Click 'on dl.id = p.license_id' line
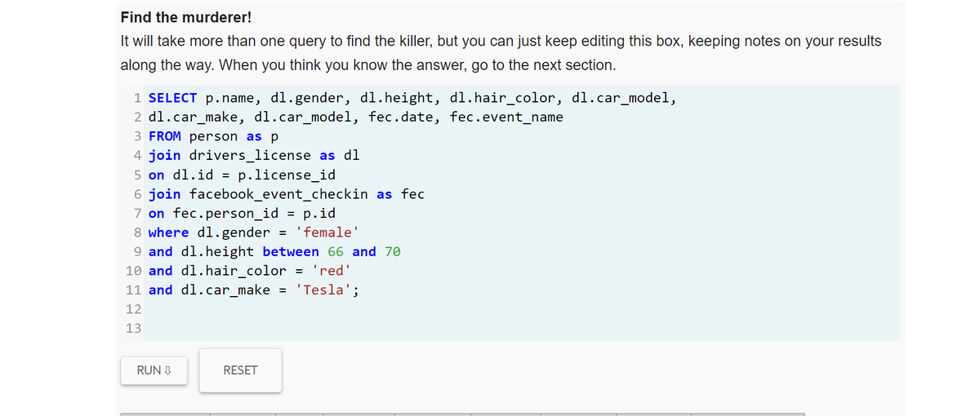 [242, 175]
